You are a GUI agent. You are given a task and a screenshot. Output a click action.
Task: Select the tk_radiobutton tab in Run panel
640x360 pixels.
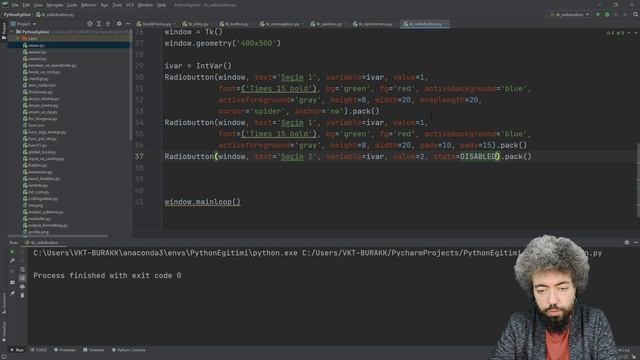coord(44,242)
